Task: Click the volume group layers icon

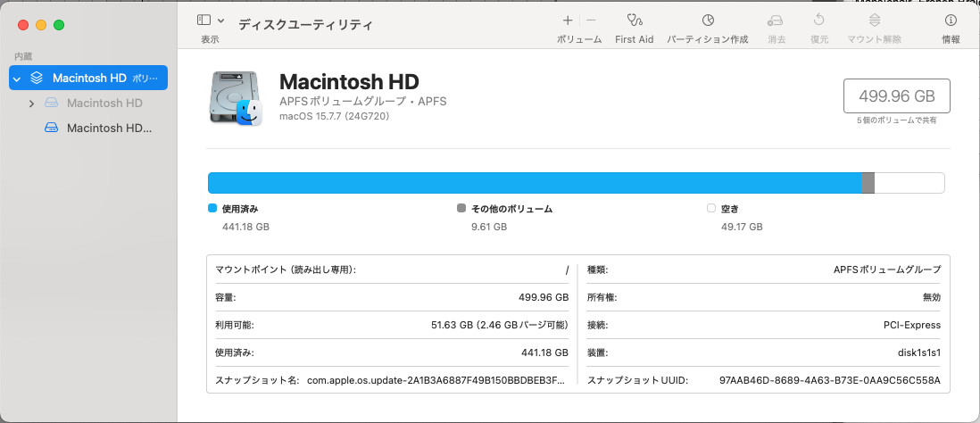Action: click(37, 79)
